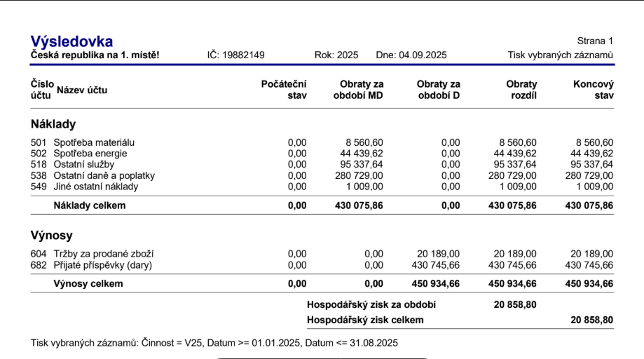Viewport: 644px width, 359px height.
Task: Select the Náklady section heading
Action: point(53,124)
